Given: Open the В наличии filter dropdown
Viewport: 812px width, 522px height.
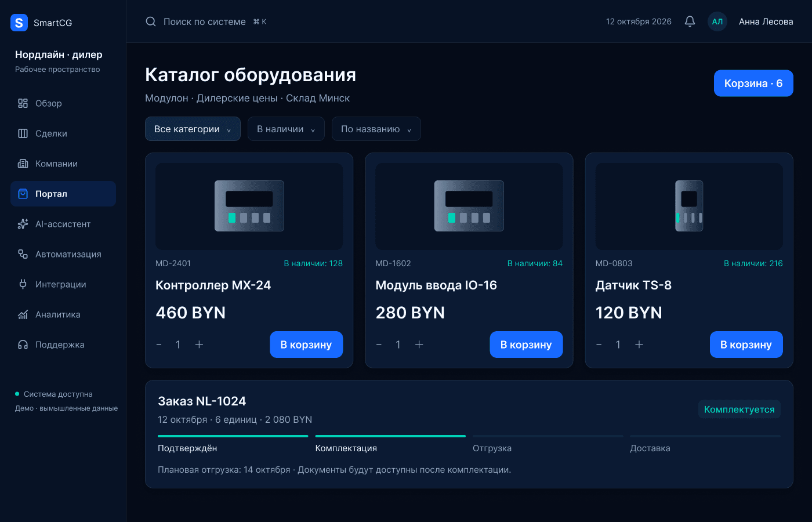Looking at the screenshot, I should 286,129.
